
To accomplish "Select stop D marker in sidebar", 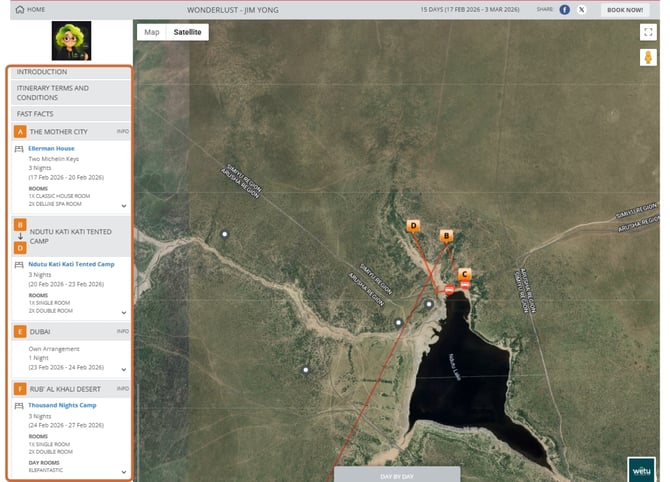I will [x=20, y=248].
